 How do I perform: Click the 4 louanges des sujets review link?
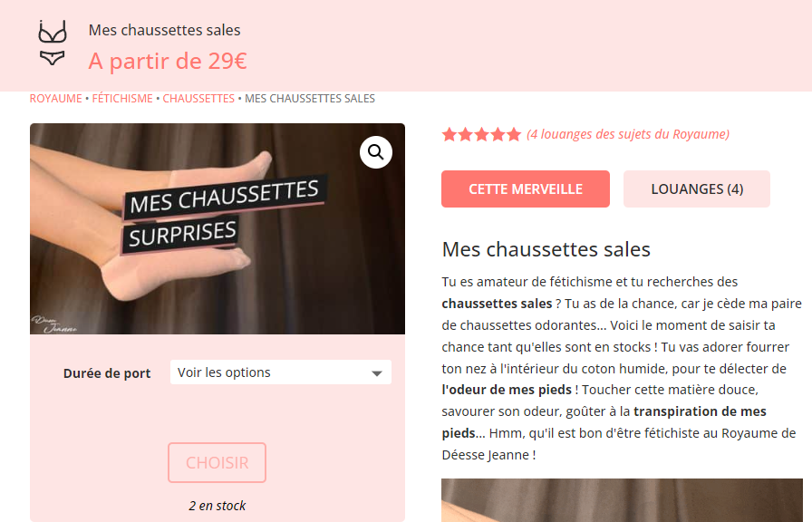tap(628, 135)
